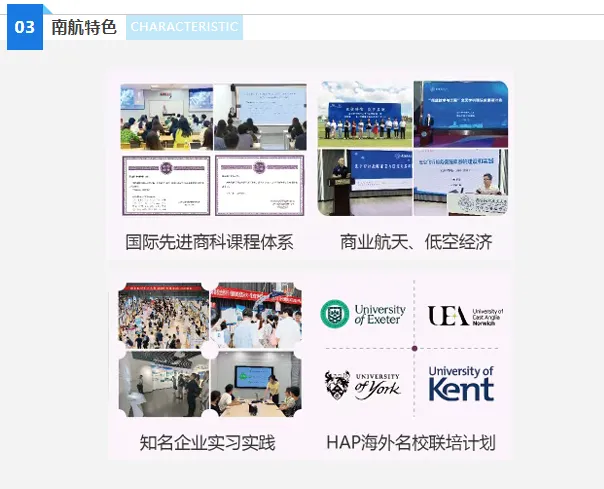Click the University of Exeter logo
Screen dimensions: 604x489
[x=363, y=314]
